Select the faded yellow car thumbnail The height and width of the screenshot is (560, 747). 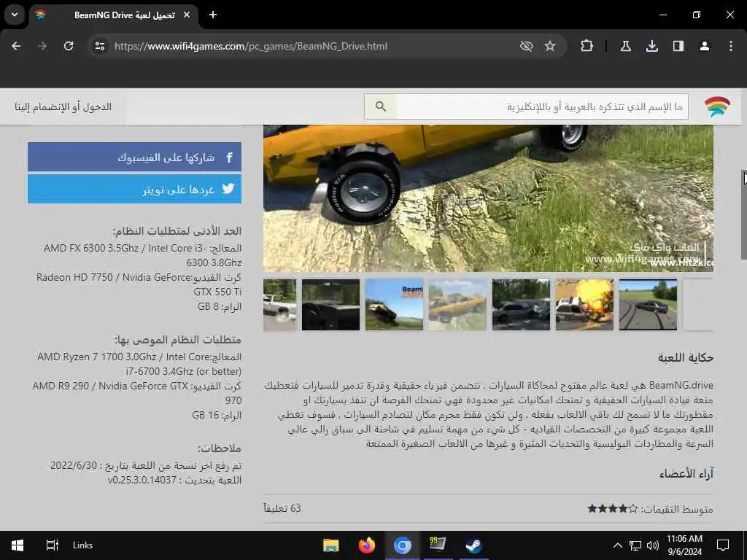click(457, 305)
